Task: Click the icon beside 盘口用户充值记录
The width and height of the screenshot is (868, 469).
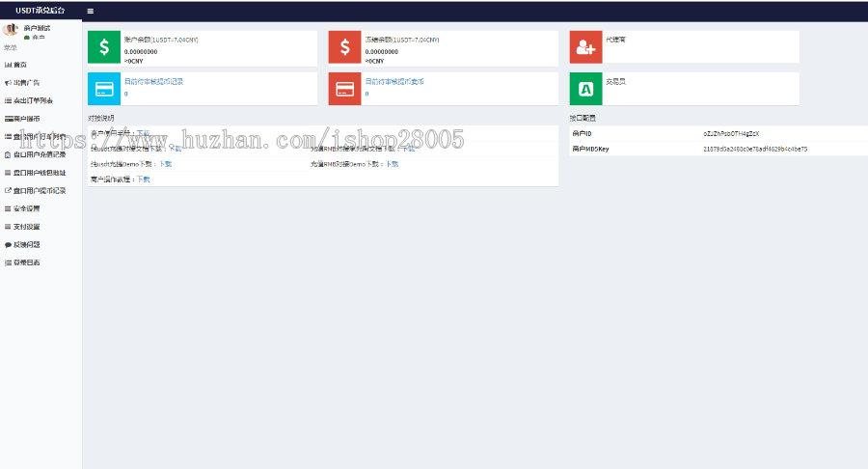Action: coord(8,154)
